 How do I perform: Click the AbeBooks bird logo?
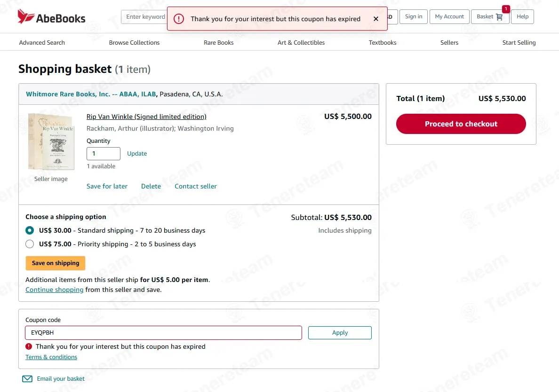(x=26, y=16)
